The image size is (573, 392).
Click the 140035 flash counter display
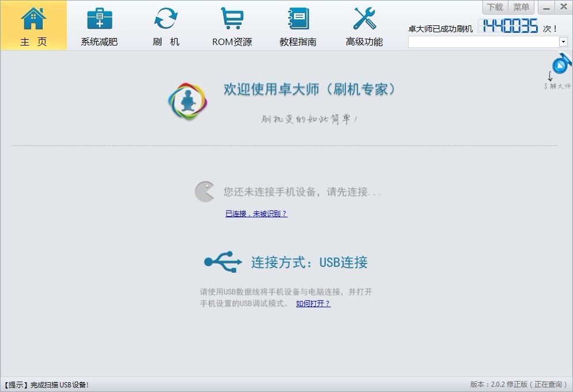tap(510, 26)
